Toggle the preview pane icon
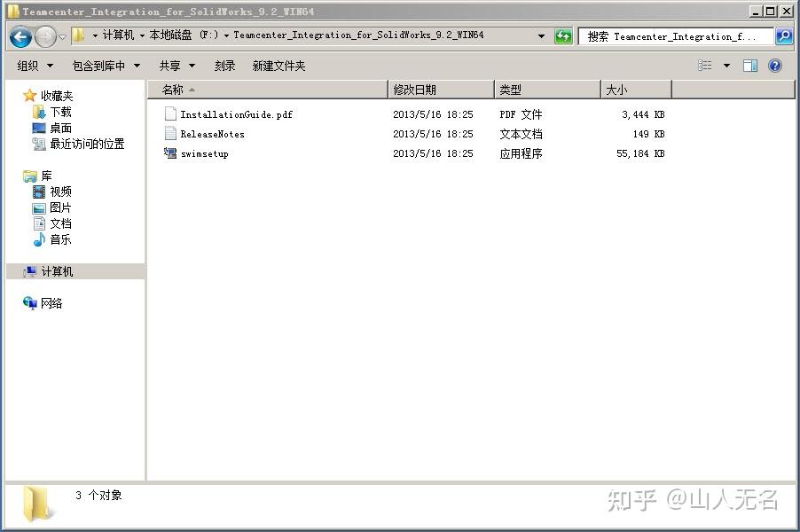 750,66
